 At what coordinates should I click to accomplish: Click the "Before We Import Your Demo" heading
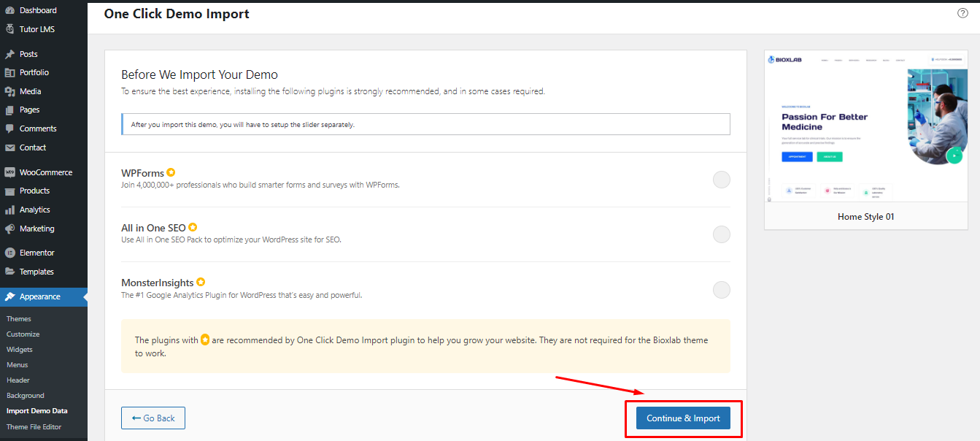(x=199, y=74)
